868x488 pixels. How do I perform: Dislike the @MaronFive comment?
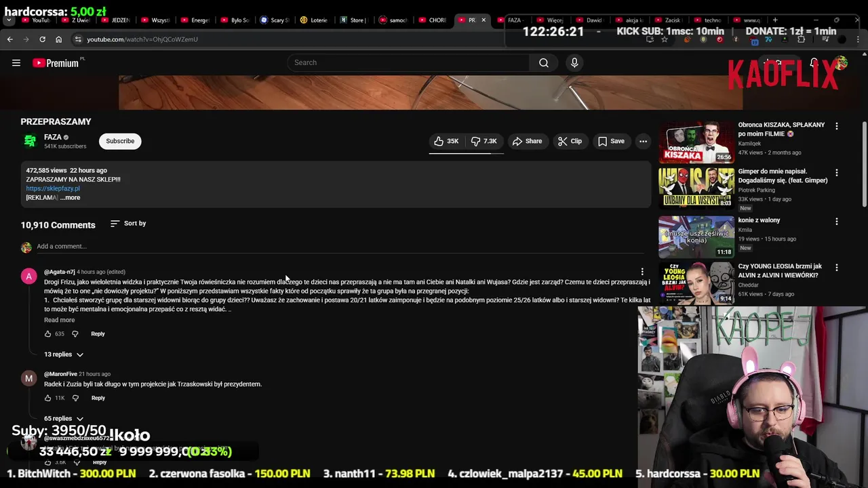[x=75, y=398]
